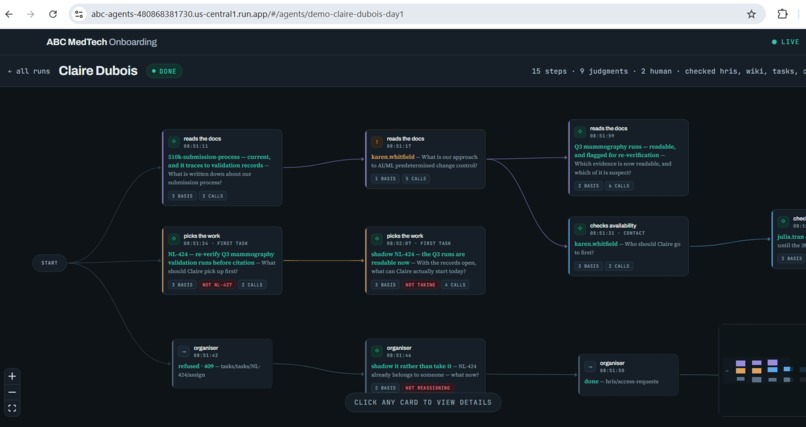Click the diamond icon on the 08:52:07 picks the work card
The width and height of the screenshot is (806, 427).
377,239
